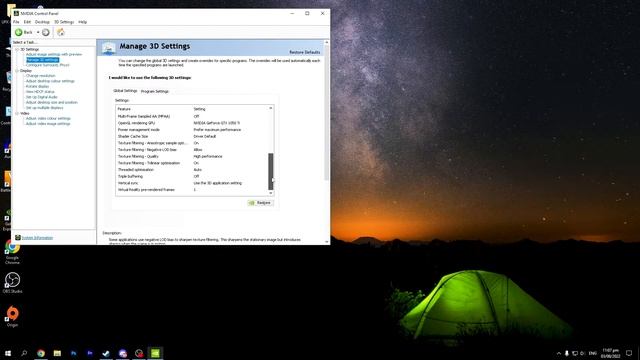Select Virtual Reality pre-rendered frames row

[x=192, y=190]
